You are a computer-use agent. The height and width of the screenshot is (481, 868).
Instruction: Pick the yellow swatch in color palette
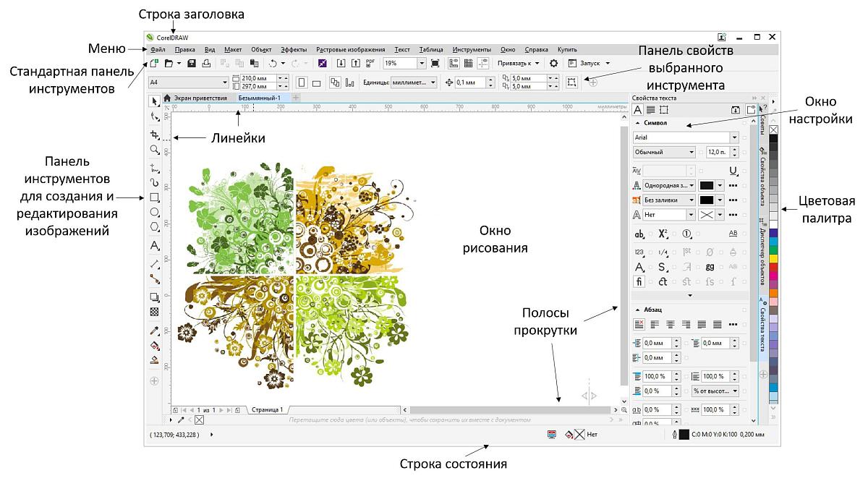774,257
